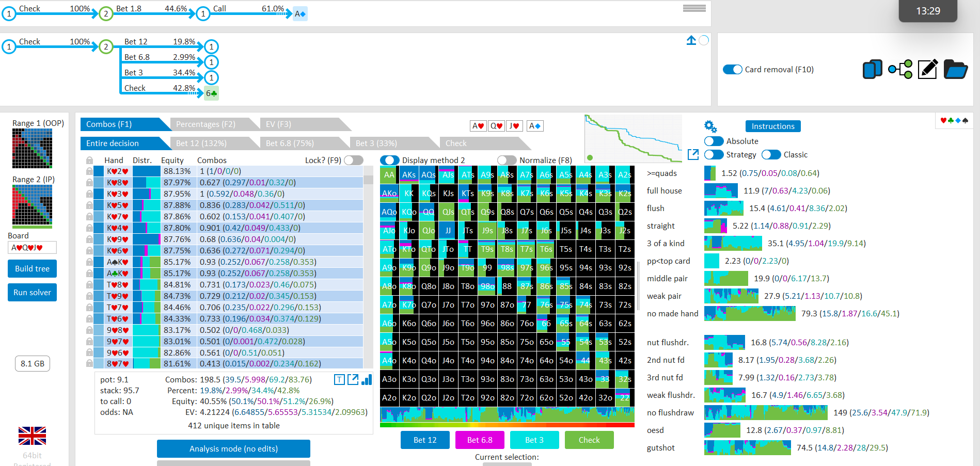The height and width of the screenshot is (466, 980).
Task: Toggle Card removal (F10) switch
Action: (x=733, y=69)
